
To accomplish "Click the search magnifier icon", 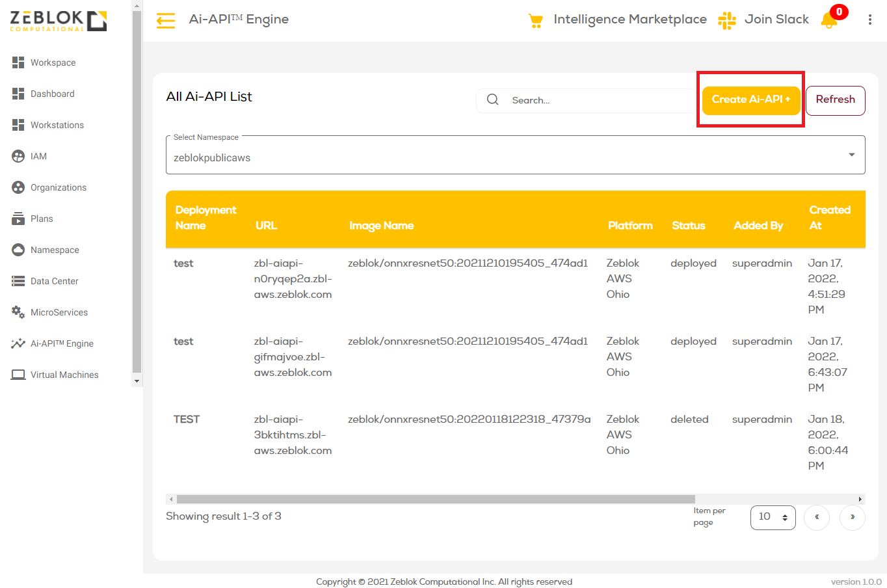I will point(493,100).
